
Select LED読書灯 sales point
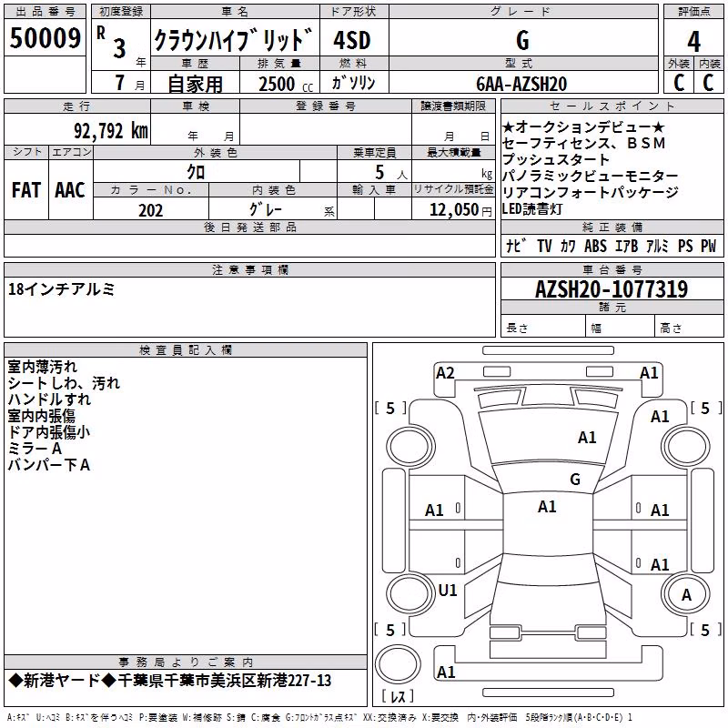pyautogui.click(x=532, y=209)
